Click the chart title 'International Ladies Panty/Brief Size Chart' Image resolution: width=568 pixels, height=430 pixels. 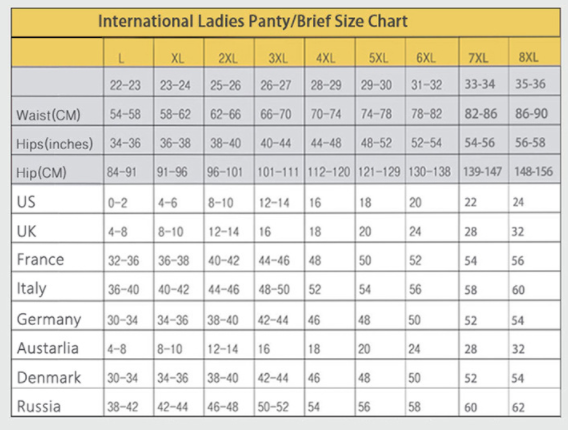[253, 21]
